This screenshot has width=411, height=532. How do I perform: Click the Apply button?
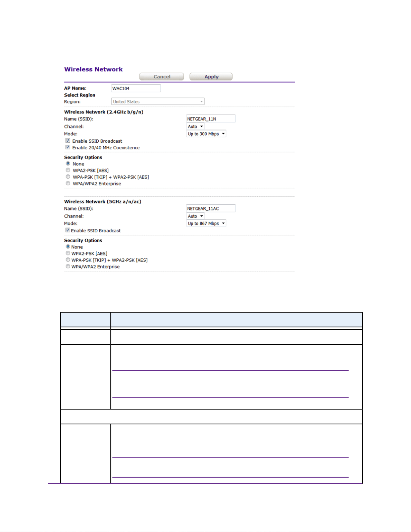(211, 77)
